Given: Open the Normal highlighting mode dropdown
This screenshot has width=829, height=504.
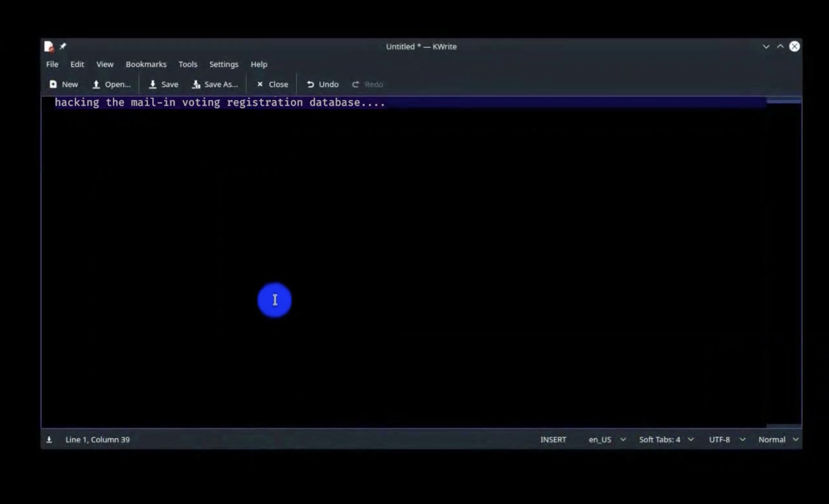Looking at the screenshot, I should (772, 440).
